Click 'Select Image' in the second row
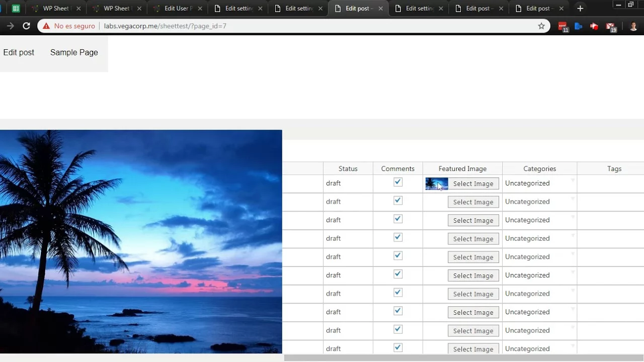This screenshot has width=644, height=362. tap(473, 202)
